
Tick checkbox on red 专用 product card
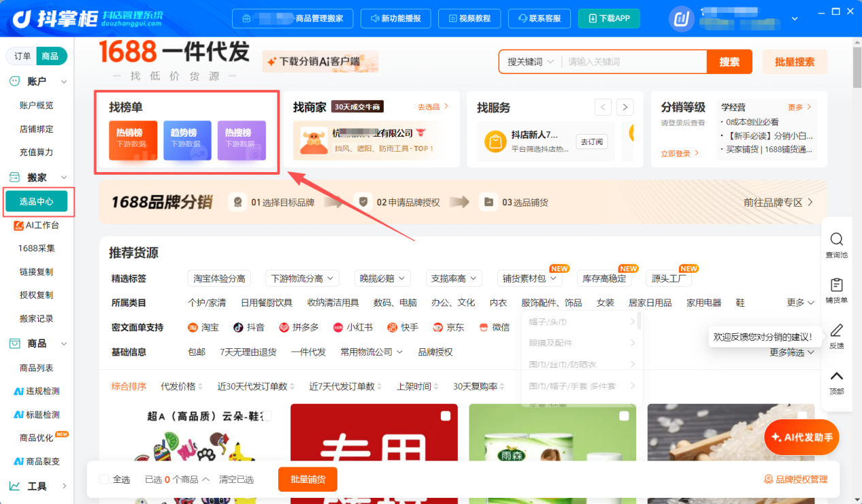tap(446, 416)
